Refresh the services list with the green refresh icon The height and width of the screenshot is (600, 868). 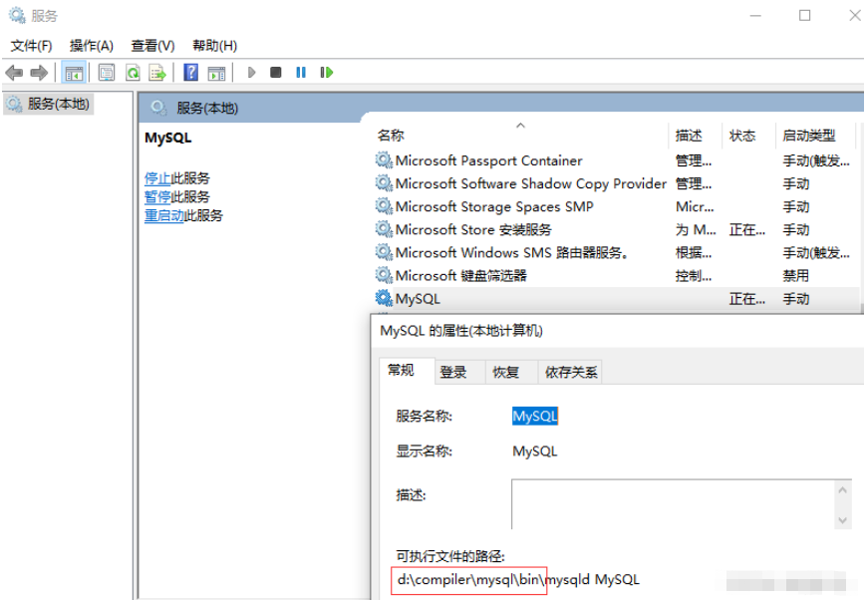coord(132,72)
